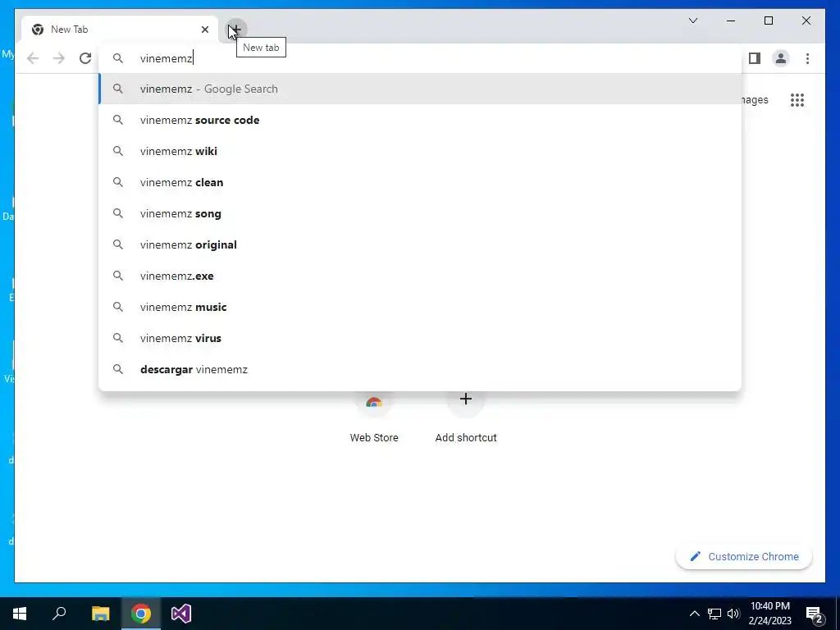Click address bar containing vinememz
Screen dimensions: 840x630
420,58
